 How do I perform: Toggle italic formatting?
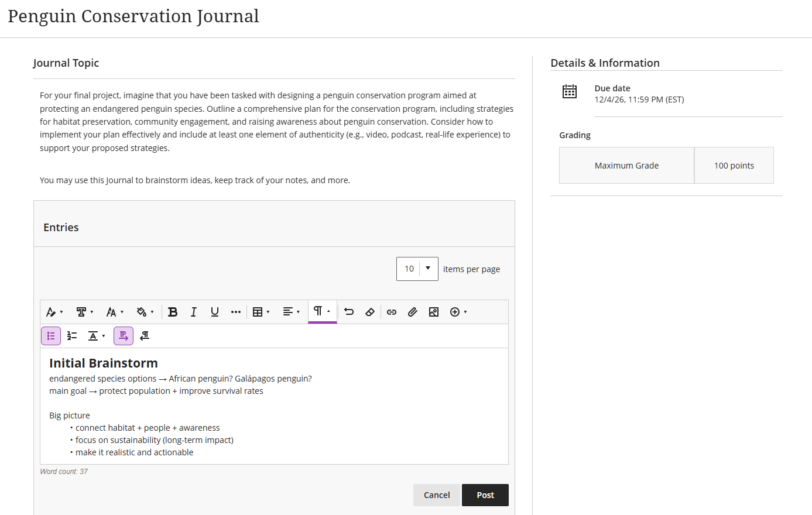pyautogui.click(x=194, y=312)
